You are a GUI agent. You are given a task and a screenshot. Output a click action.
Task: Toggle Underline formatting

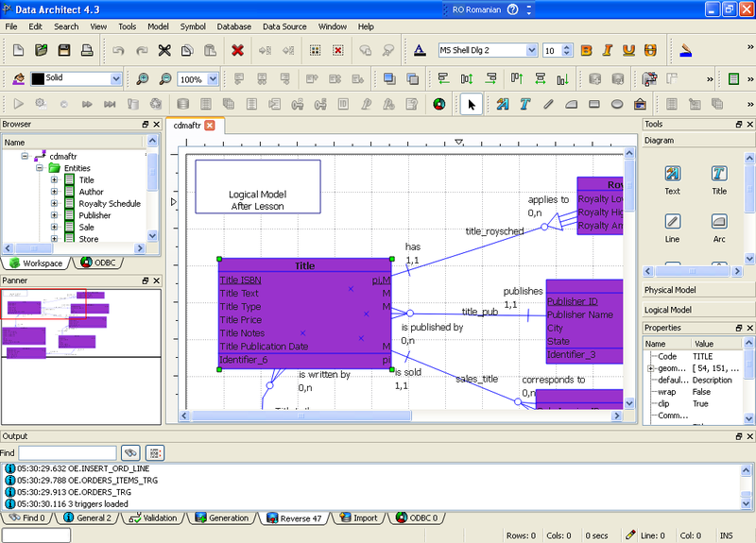pos(628,50)
